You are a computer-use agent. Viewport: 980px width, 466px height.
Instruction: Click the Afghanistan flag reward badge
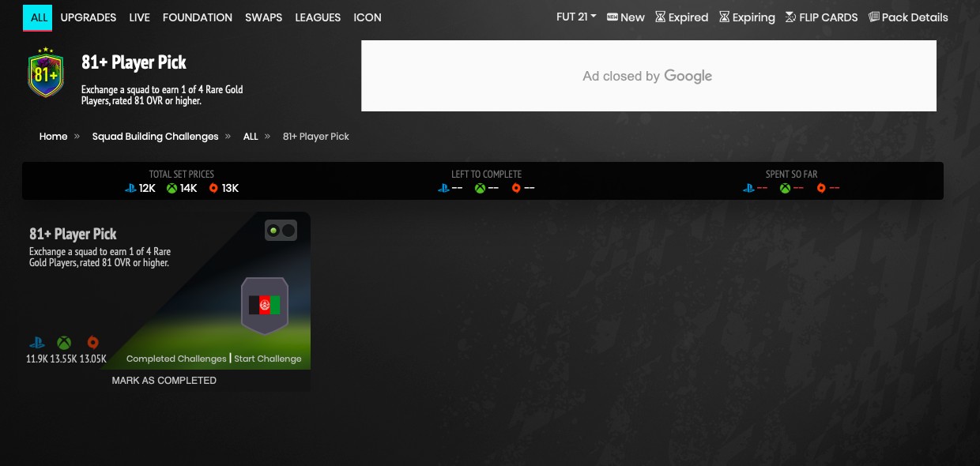(x=265, y=306)
